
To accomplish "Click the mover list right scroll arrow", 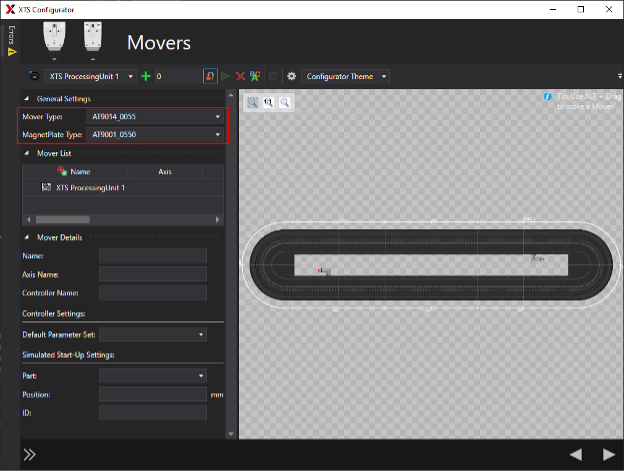I will tap(217, 220).
